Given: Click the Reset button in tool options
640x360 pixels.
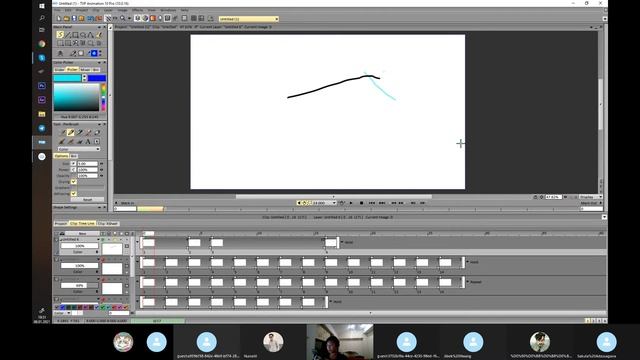Looking at the screenshot, I should (x=88, y=200).
